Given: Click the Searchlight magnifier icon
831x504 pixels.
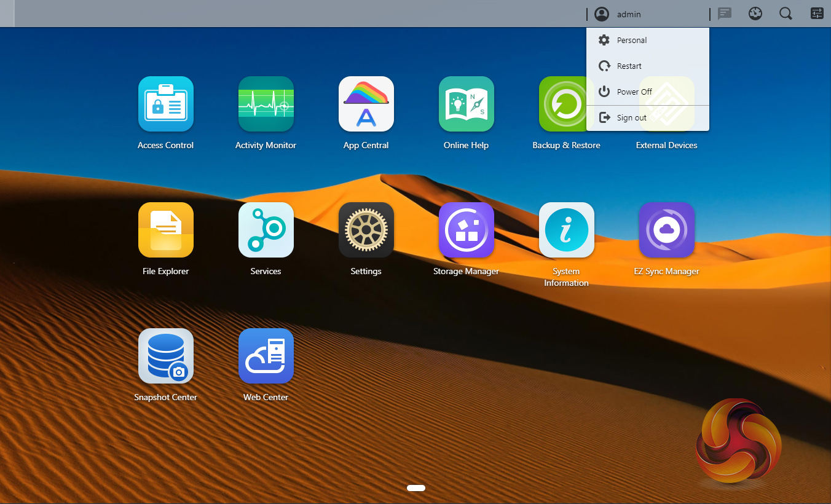Looking at the screenshot, I should coord(786,14).
